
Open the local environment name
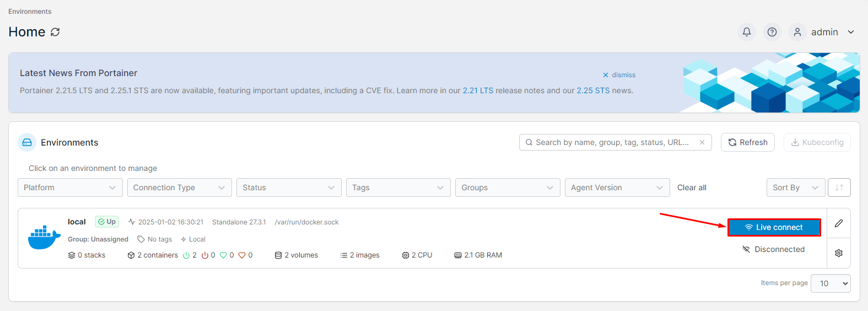click(77, 222)
